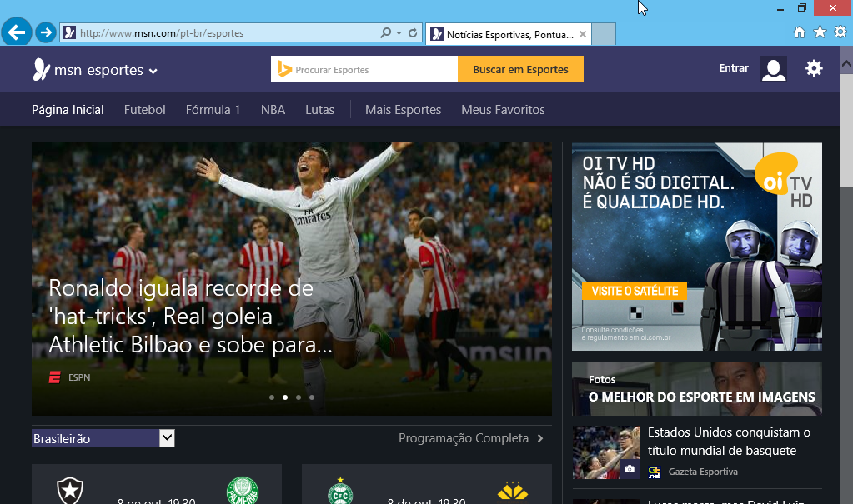853x504 pixels.
Task: Open the Fórmula 1 nav item
Action: (x=213, y=110)
